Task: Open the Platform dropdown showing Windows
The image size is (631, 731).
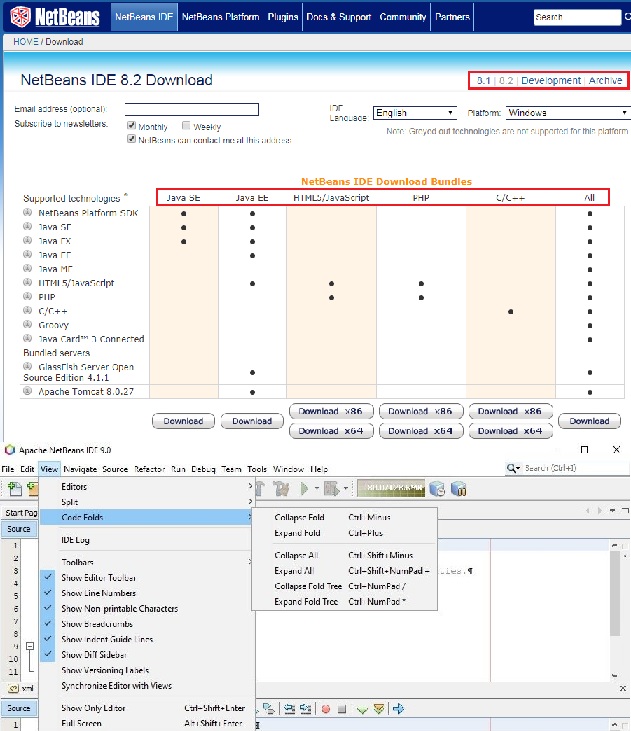Action: (x=568, y=113)
